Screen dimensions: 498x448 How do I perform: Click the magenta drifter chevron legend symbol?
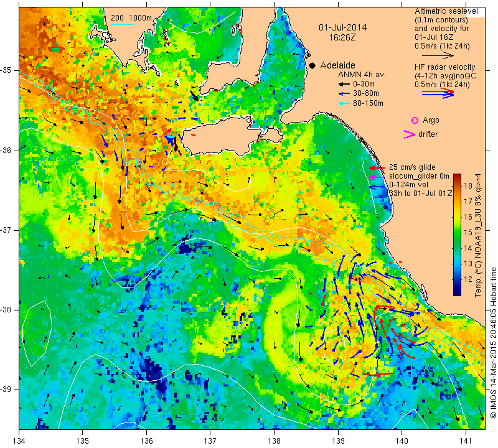coord(409,134)
